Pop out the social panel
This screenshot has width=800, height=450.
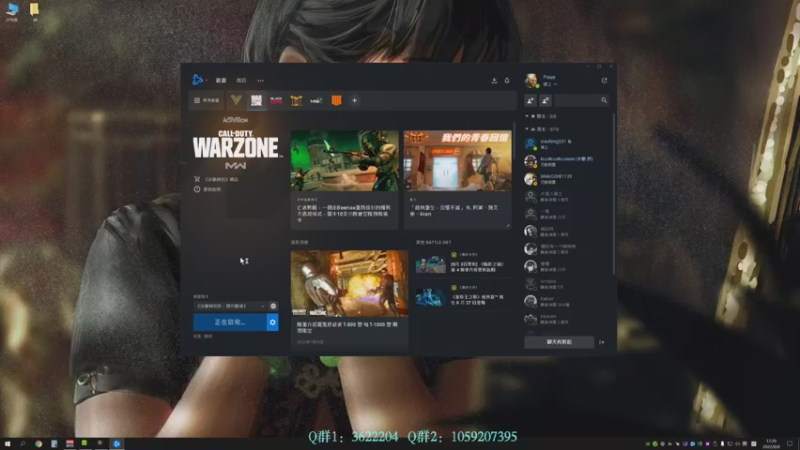605,81
